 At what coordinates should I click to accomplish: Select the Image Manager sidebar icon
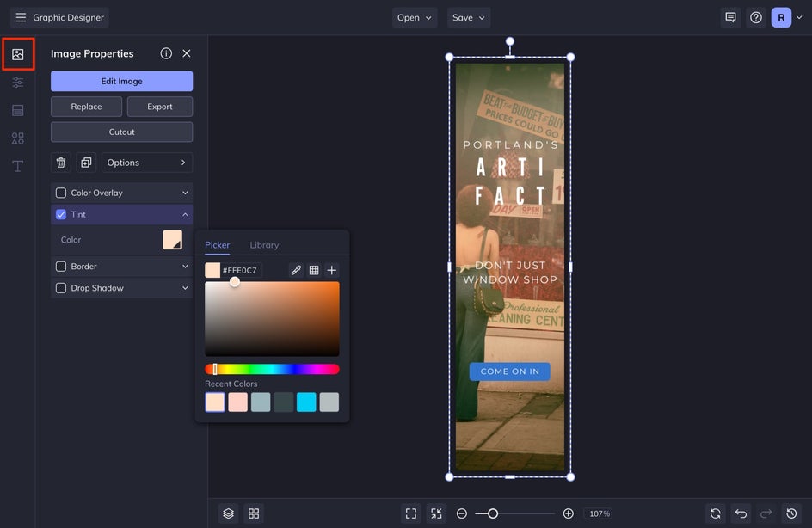pos(18,54)
